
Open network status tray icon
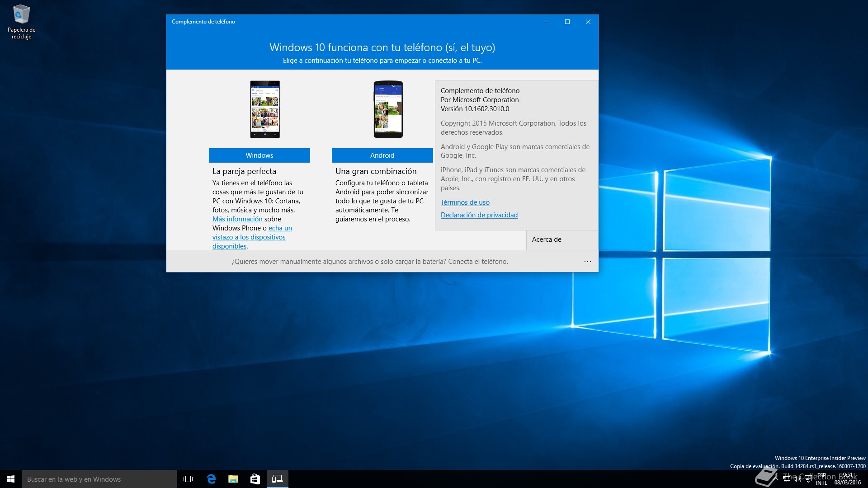(x=787, y=479)
